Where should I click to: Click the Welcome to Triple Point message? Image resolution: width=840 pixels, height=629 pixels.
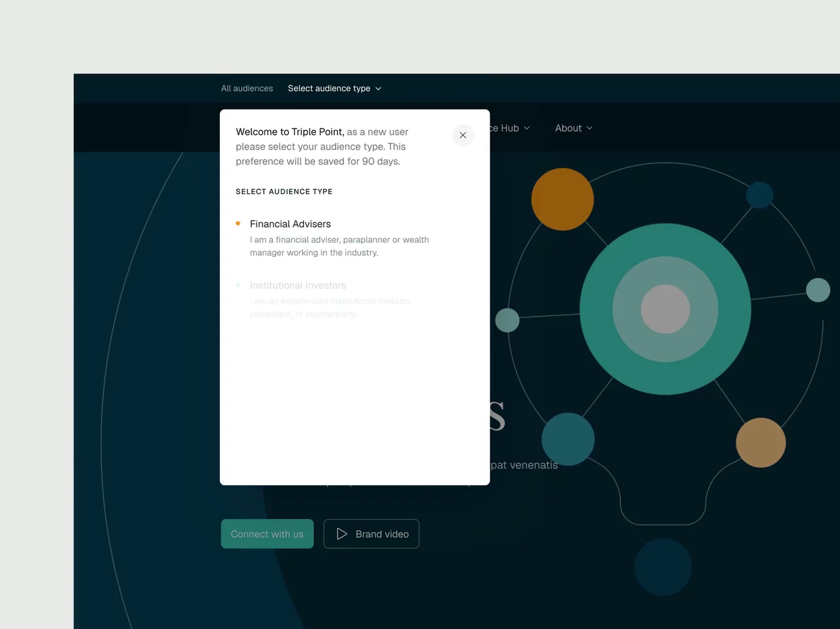tap(322, 147)
